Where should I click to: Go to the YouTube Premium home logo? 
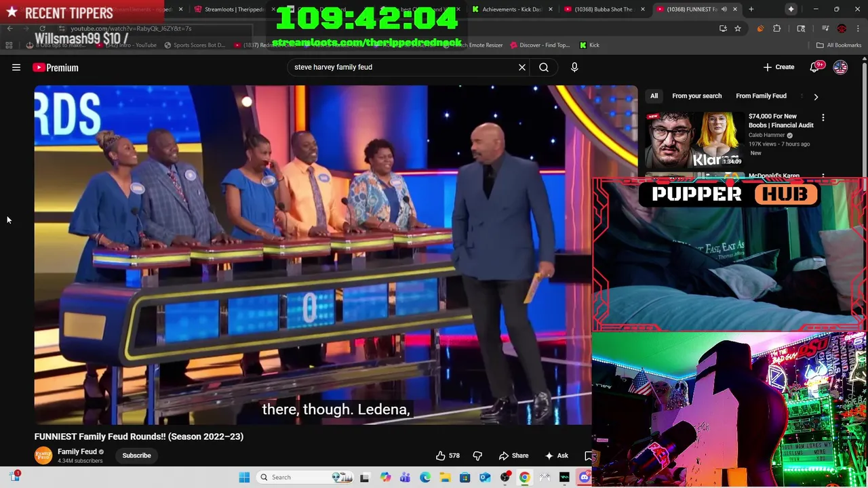click(x=56, y=67)
